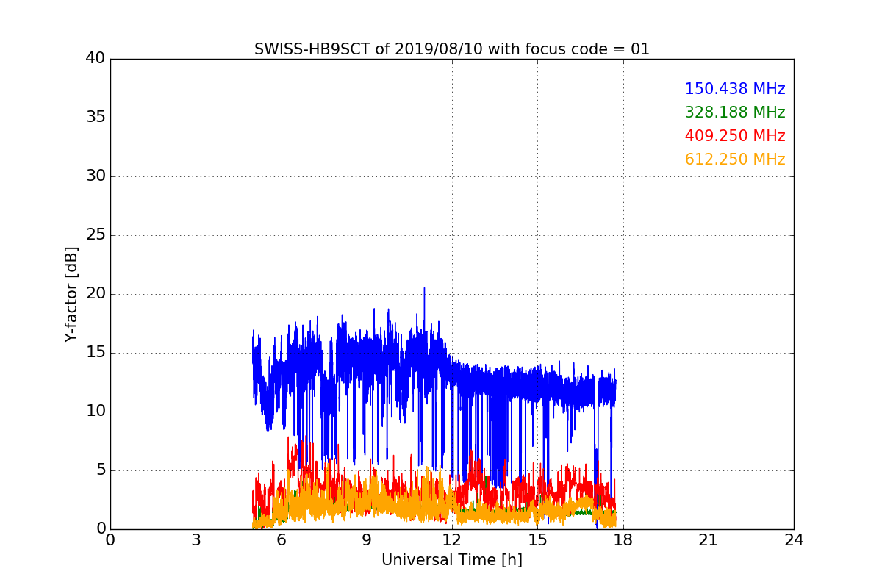Click the y-axis tick label 35
This screenshot has height=588, width=882.
(x=96, y=118)
